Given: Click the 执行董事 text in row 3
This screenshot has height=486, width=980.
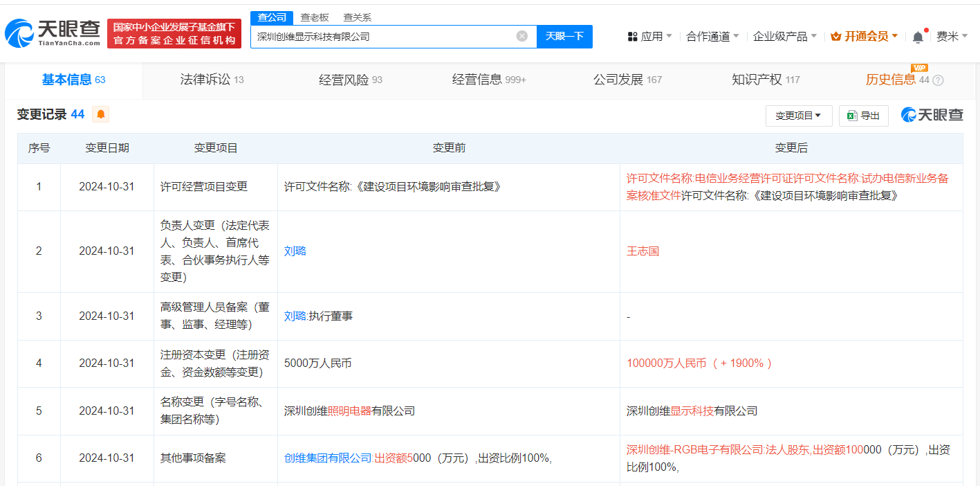Looking at the screenshot, I should pyautogui.click(x=331, y=316).
